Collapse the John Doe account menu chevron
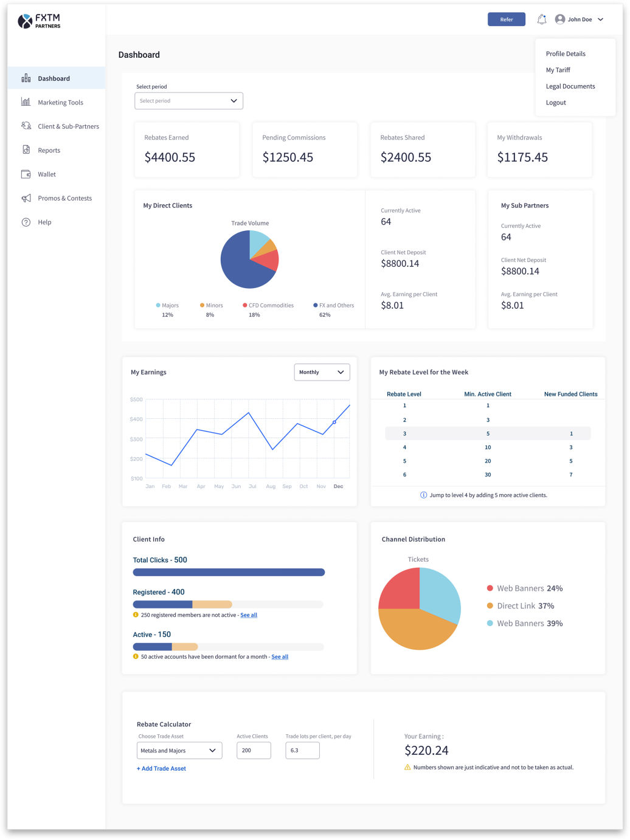 click(600, 19)
